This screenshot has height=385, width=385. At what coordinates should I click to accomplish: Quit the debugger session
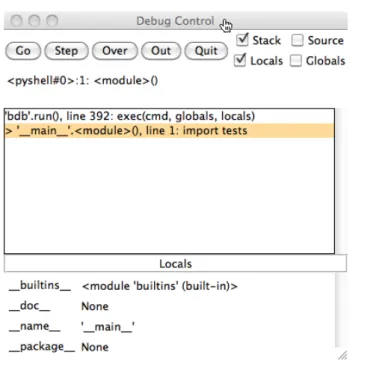(x=206, y=51)
